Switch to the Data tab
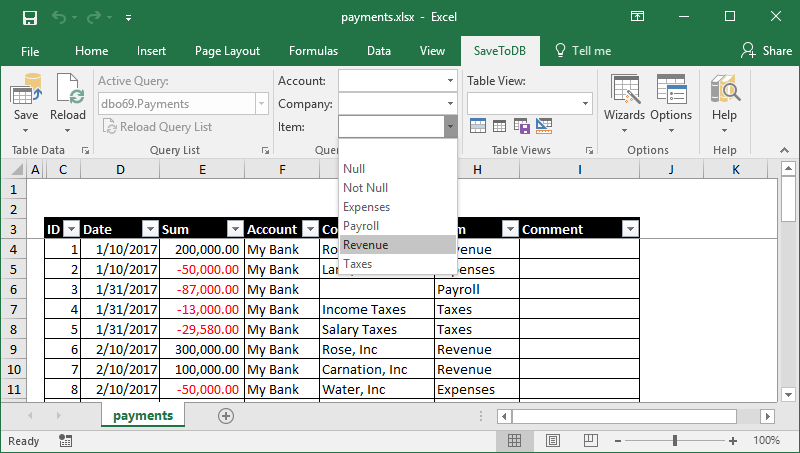 379,51
